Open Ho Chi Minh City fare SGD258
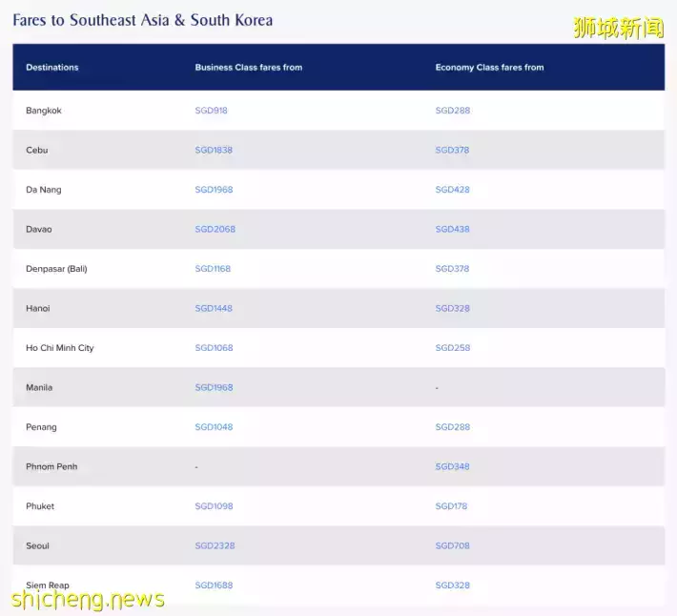Image resolution: width=677 pixels, height=616 pixels. tap(453, 348)
